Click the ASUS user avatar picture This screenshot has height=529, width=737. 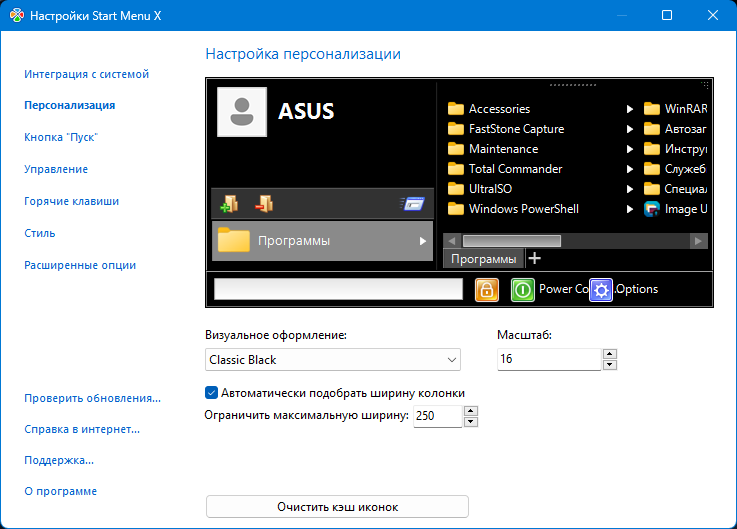242,112
